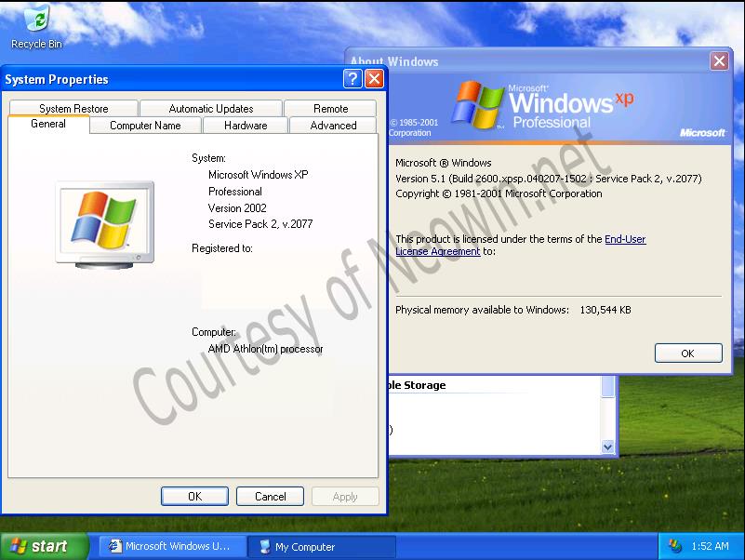
Task: Click the 'Microsoft Windows XP' system text
Action: 258,175
